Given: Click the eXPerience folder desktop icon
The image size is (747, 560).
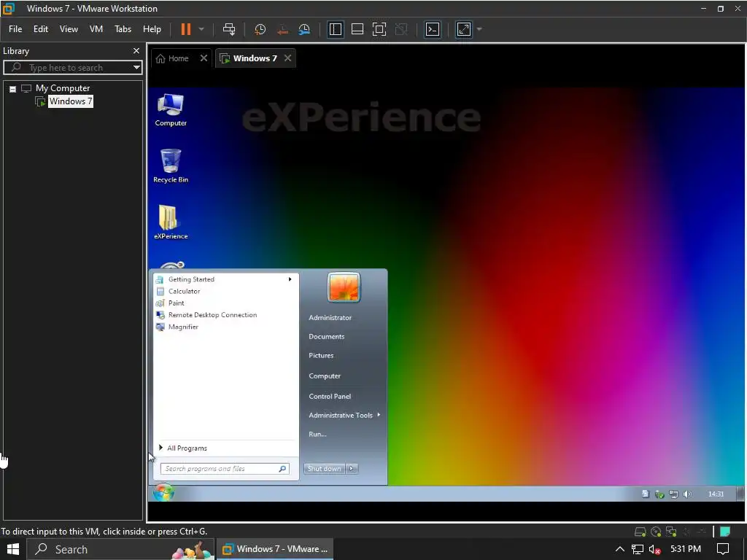Looking at the screenshot, I should (x=171, y=222).
